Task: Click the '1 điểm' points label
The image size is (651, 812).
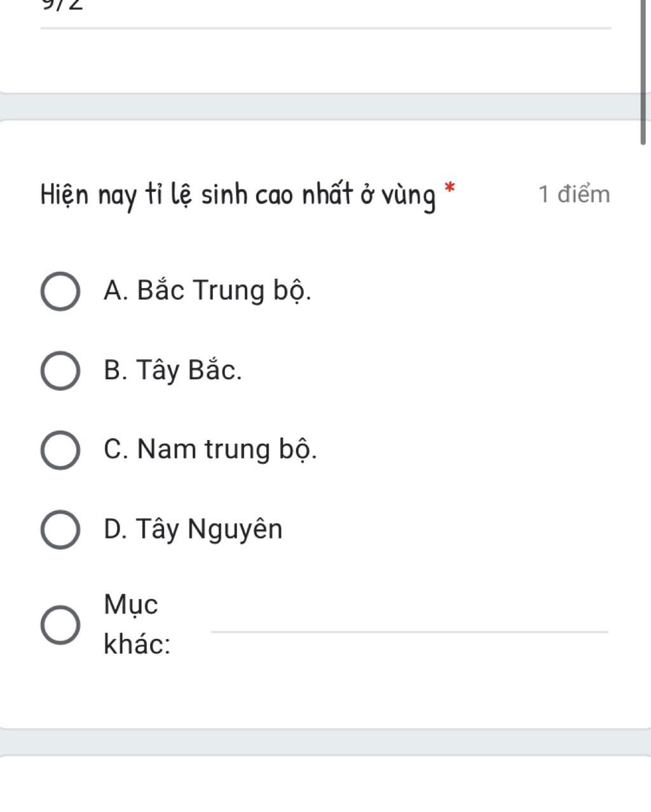Action: [574, 194]
